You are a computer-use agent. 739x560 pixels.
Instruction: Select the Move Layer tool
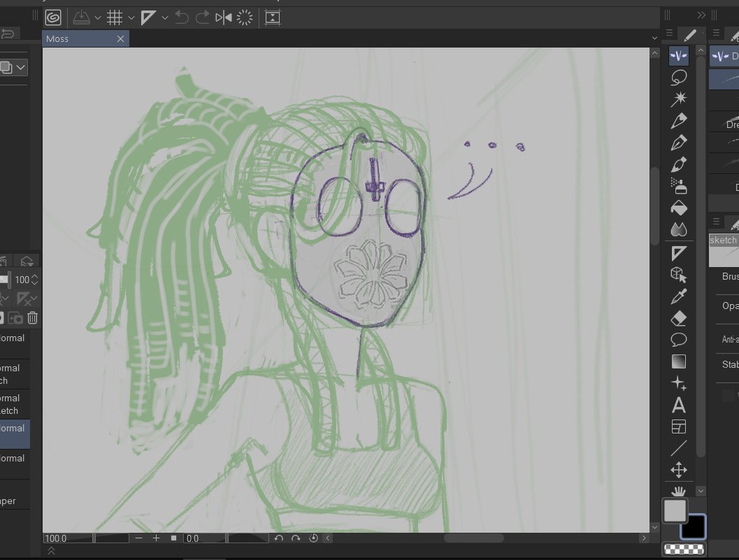click(x=679, y=470)
